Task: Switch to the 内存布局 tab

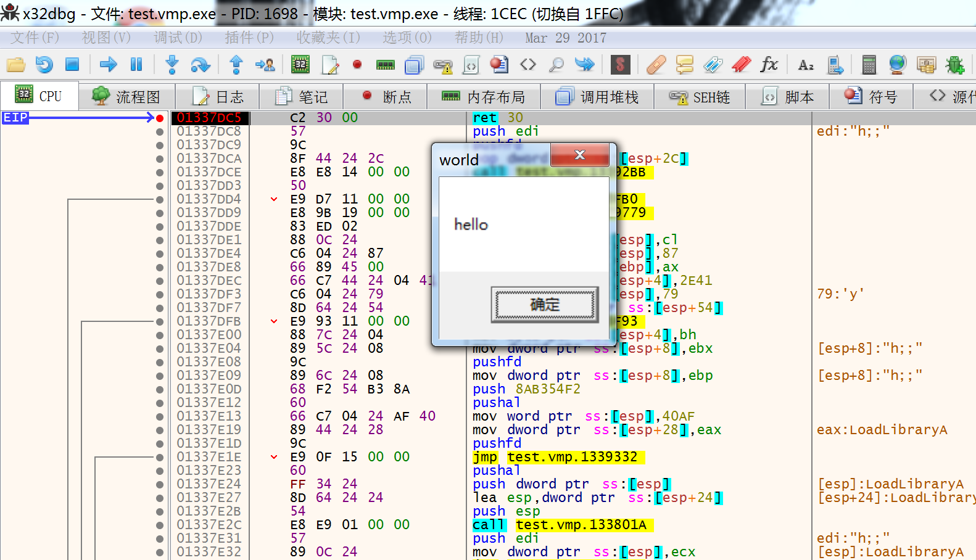Action: tap(484, 97)
